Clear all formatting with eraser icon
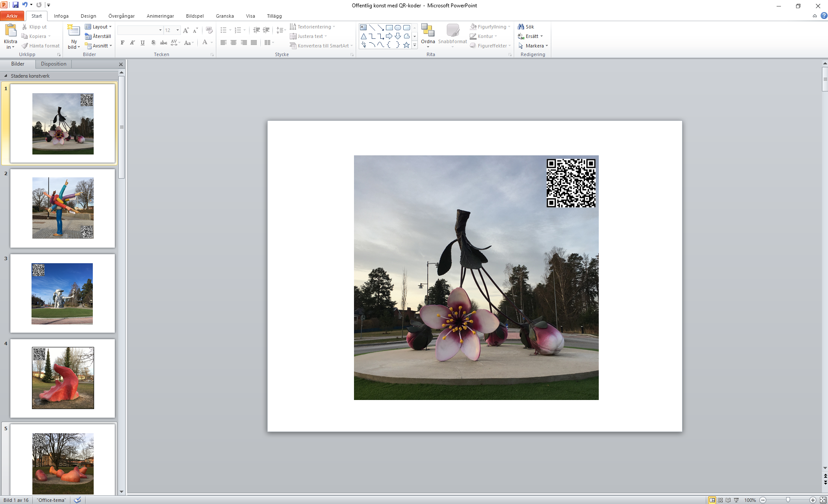 (x=209, y=30)
